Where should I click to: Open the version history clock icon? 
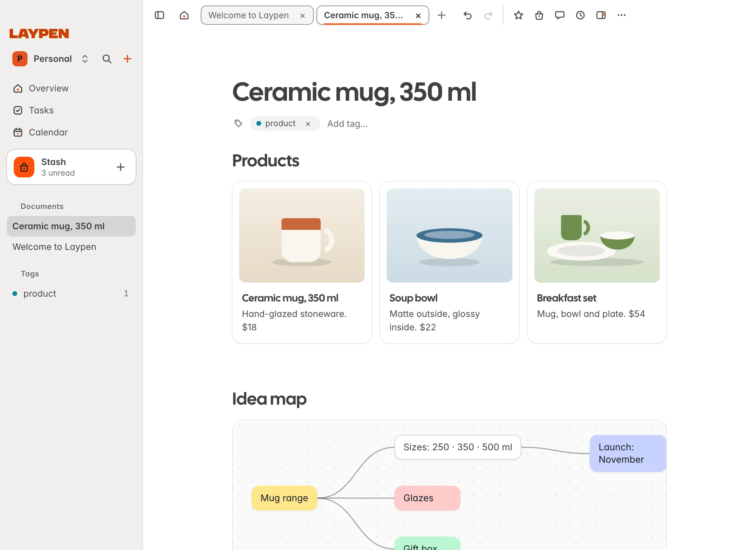580,15
